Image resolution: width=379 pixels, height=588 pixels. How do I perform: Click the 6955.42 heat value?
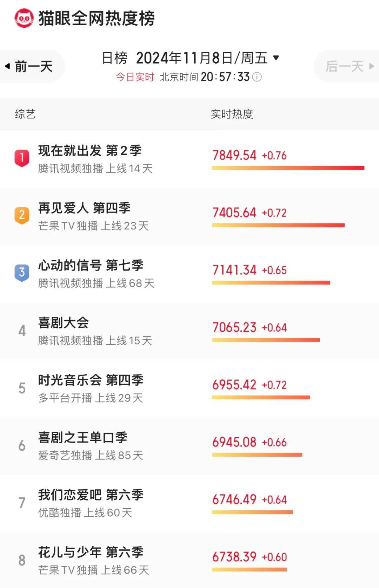tap(234, 385)
